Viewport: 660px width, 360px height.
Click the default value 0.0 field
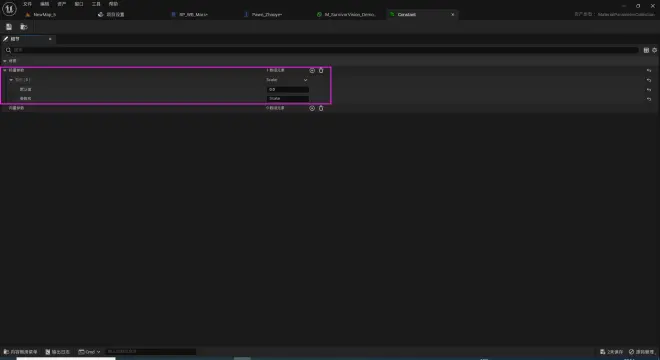tap(288, 89)
